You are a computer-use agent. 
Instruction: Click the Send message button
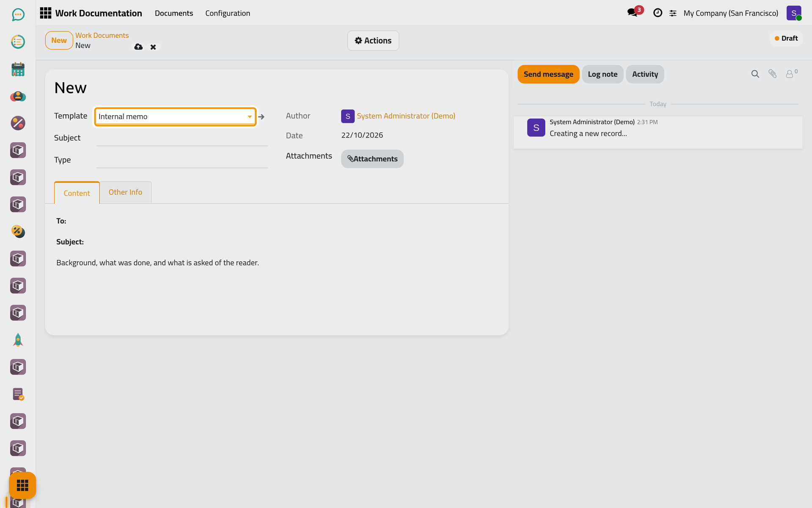[549, 74]
